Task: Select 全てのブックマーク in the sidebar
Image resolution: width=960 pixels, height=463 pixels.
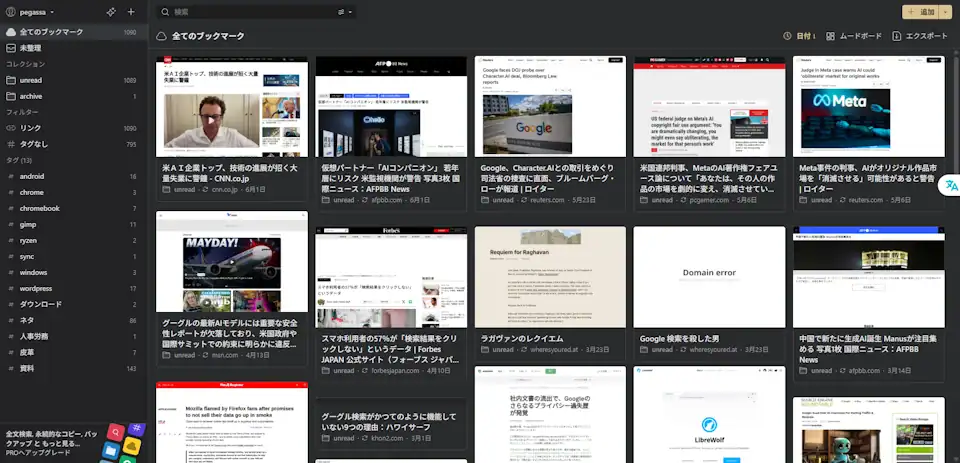Action: (x=73, y=32)
